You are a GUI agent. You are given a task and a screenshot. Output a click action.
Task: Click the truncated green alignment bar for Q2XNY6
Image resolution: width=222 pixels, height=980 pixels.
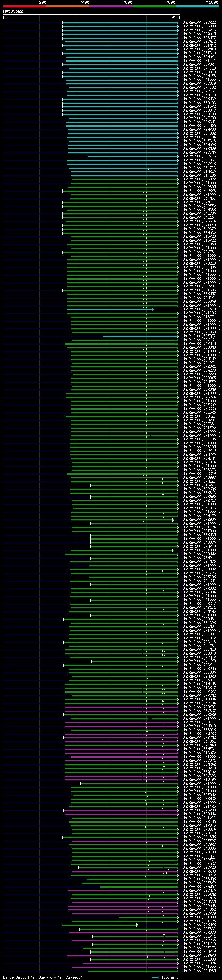[100, 925]
